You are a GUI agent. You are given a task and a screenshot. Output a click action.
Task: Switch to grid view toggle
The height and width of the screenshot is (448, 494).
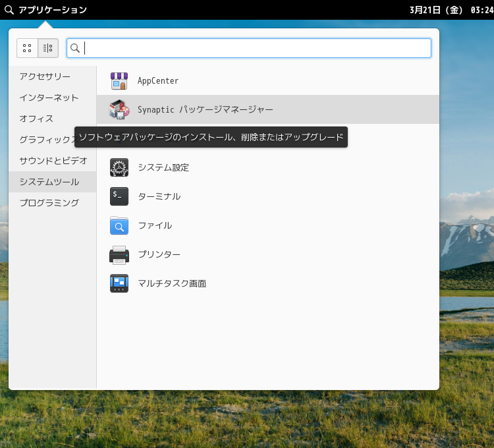[27, 48]
